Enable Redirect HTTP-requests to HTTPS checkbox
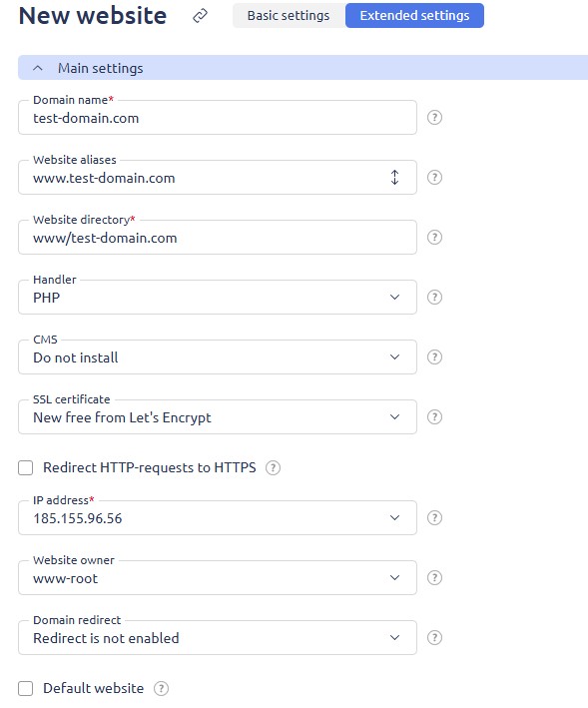588x708 pixels. 26,467
